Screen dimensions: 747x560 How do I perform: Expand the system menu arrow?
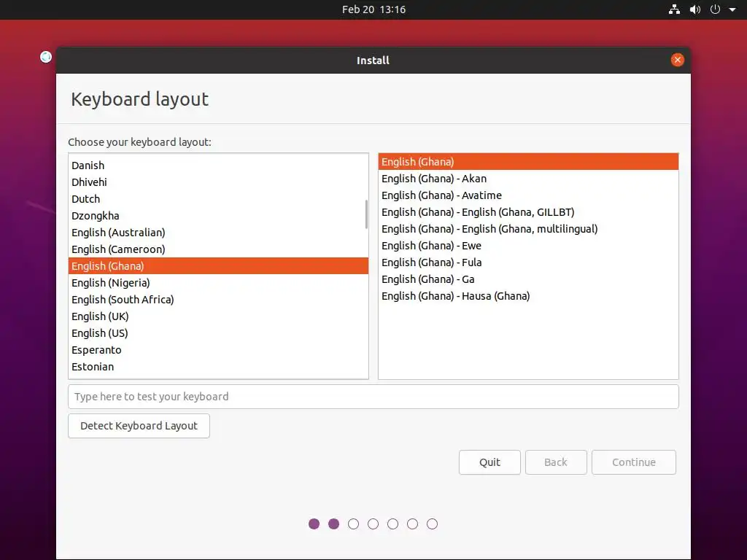pos(732,9)
